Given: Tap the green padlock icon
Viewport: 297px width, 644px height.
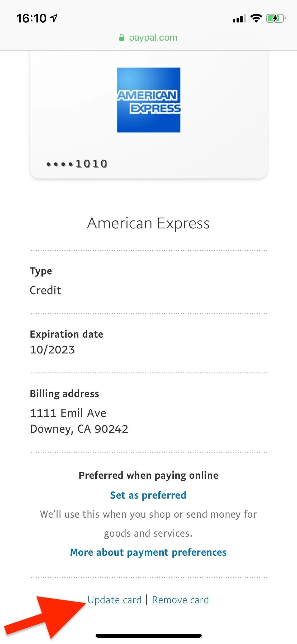Looking at the screenshot, I should (121, 38).
